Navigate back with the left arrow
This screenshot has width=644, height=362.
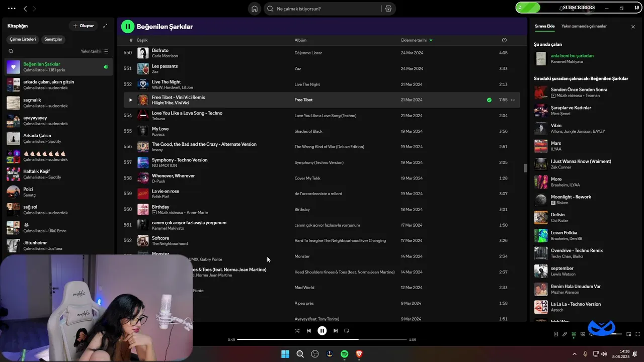(x=25, y=9)
